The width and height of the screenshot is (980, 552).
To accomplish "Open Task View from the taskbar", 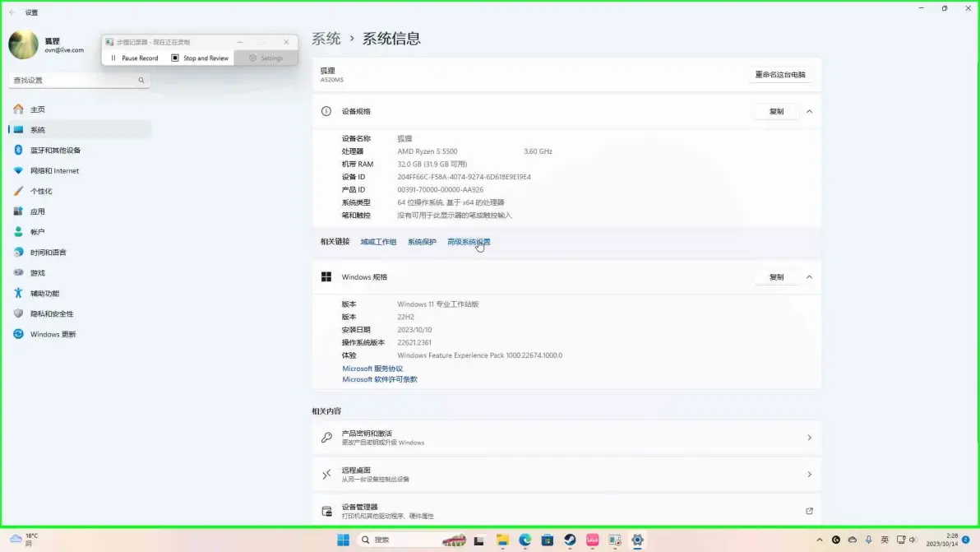I will tap(478, 540).
